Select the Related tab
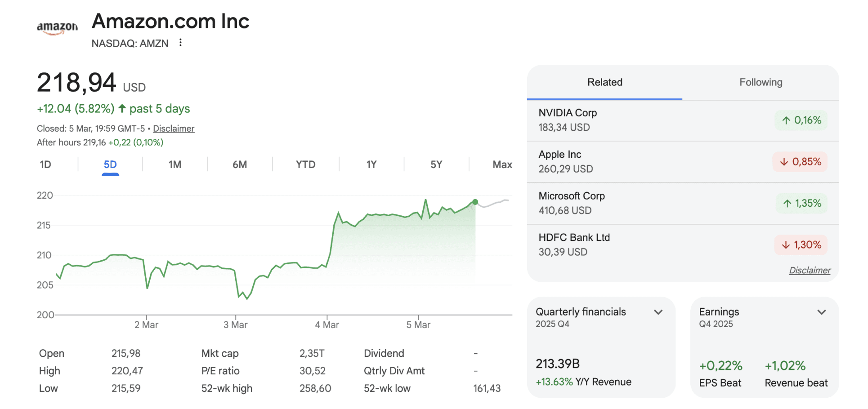This screenshot has height=409, width=868. (604, 82)
